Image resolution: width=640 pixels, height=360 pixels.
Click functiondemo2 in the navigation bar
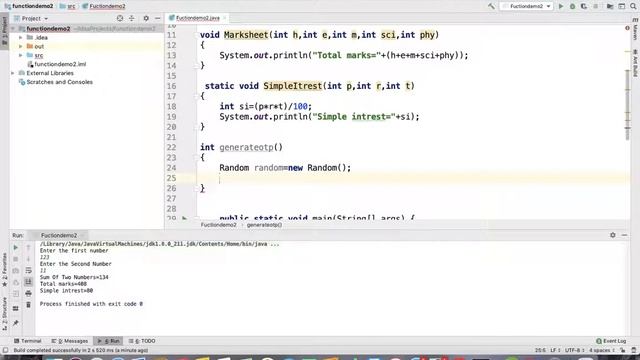coord(29,6)
